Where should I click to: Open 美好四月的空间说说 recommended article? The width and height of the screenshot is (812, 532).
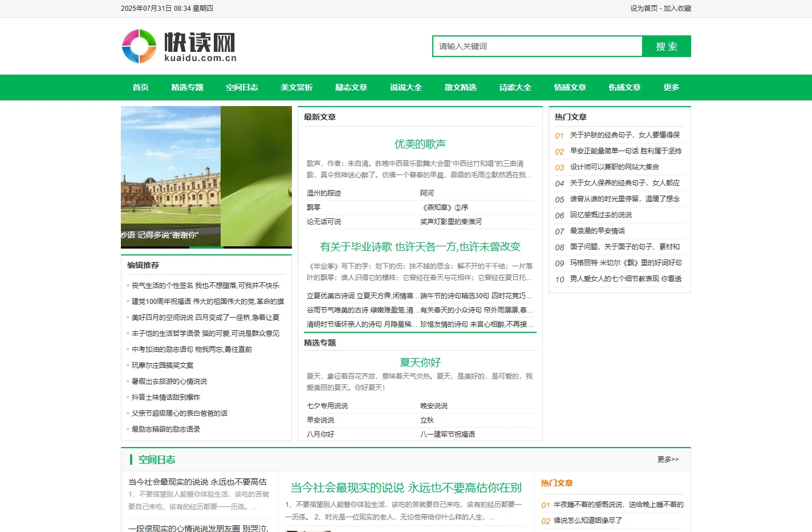click(205, 318)
